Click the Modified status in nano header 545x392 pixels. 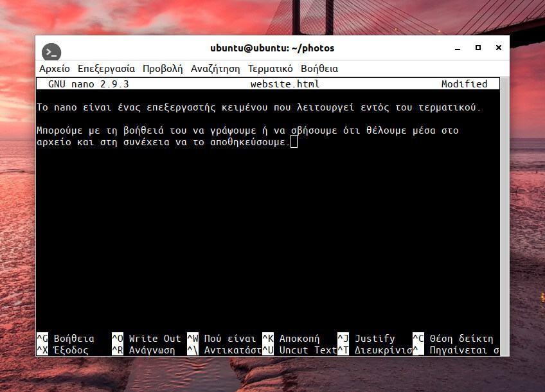coord(465,84)
